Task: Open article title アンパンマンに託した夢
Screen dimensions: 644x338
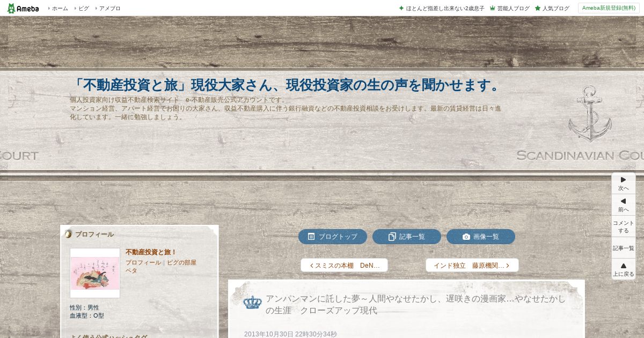Action: [x=415, y=304]
